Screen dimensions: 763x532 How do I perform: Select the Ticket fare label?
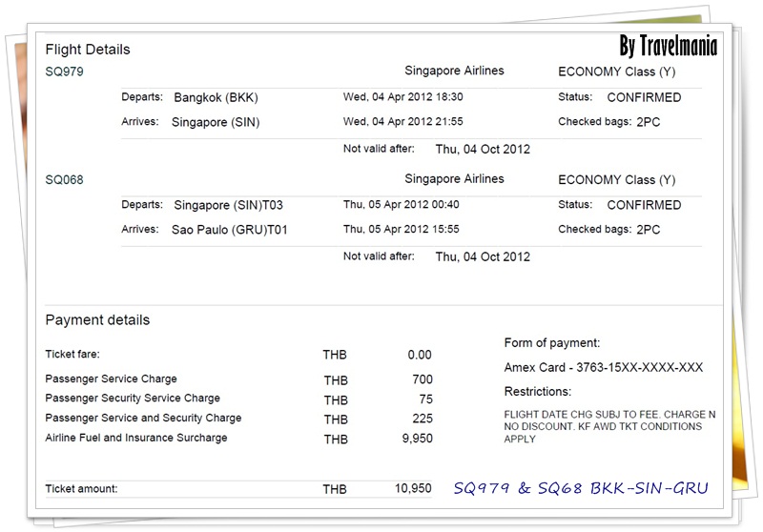click(72, 355)
